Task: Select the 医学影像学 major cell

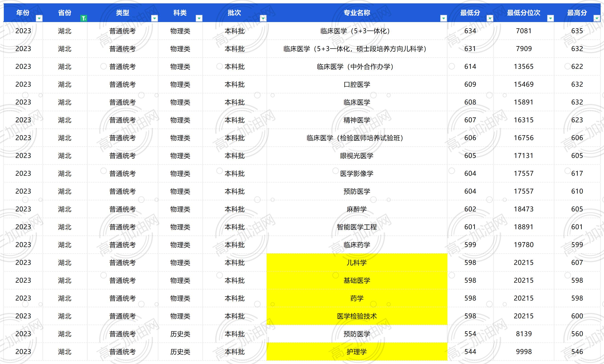Action: pos(357,174)
